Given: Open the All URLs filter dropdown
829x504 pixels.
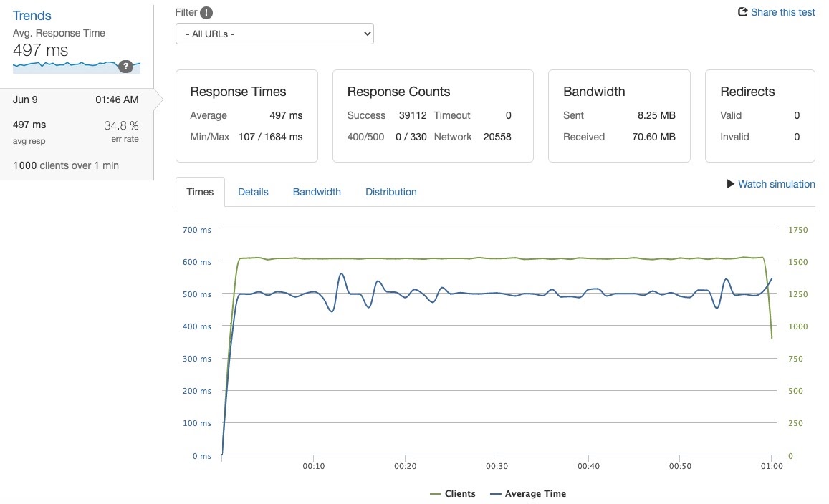Looking at the screenshot, I should pos(274,34).
